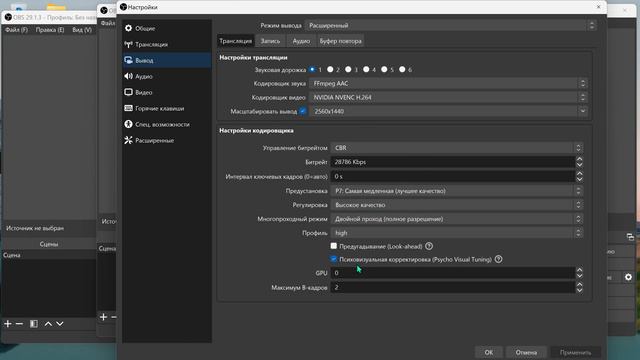This screenshot has height=360, width=640.
Task: Open the Спец. возможности section
Action: click(x=167, y=124)
